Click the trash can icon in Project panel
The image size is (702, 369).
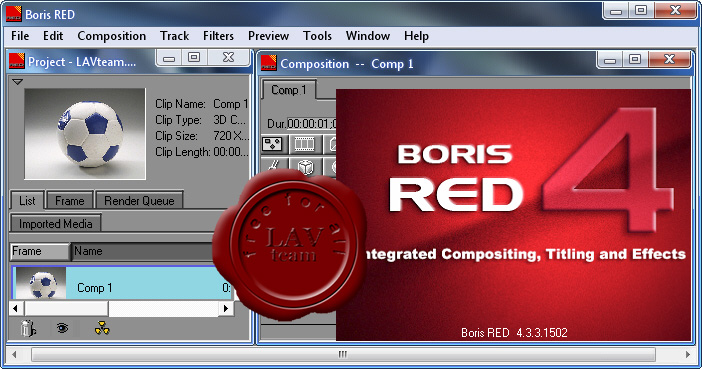[28, 329]
